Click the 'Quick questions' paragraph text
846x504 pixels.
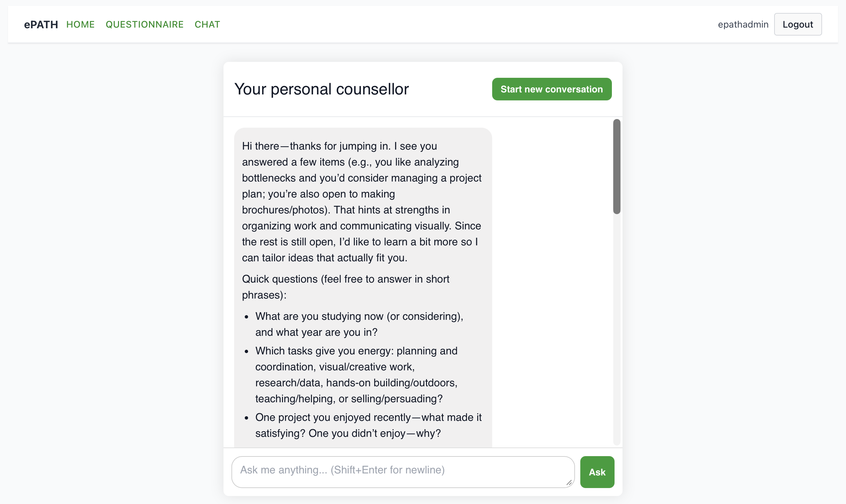(346, 287)
